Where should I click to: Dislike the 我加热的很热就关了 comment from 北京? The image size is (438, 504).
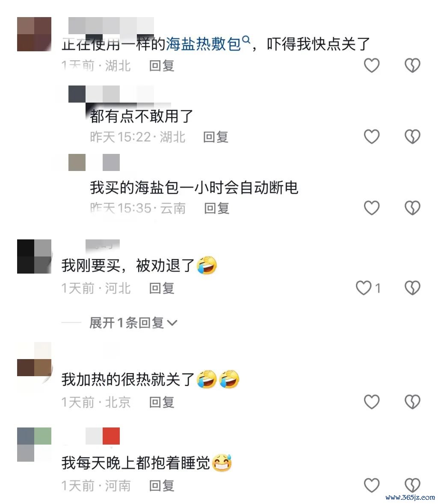pyautogui.click(x=412, y=402)
